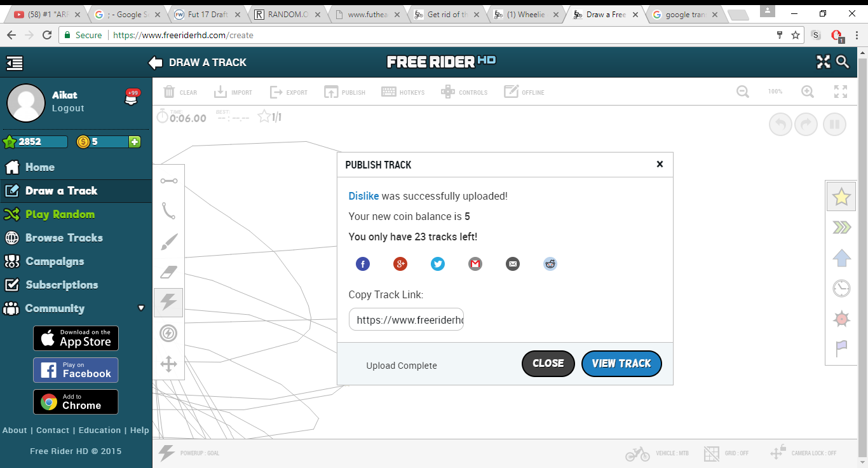The width and height of the screenshot is (868, 468).
Task: Select the powerup lightning tool
Action: [x=168, y=303]
